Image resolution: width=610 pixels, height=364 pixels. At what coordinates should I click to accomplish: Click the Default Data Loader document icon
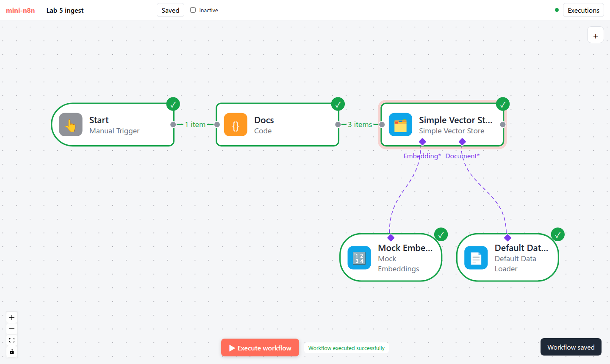(476, 258)
